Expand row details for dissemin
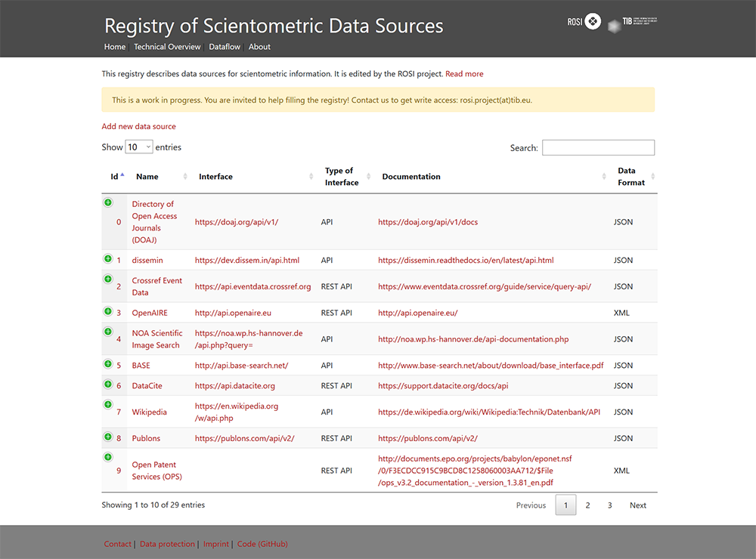Image resolution: width=756 pixels, height=559 pixels. click(108, 259)
